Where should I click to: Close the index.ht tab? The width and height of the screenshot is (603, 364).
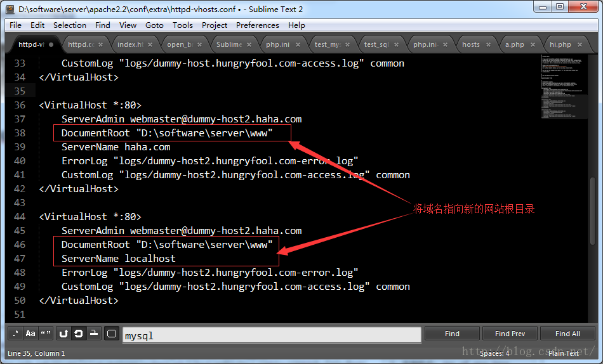(x=150, y=44)
